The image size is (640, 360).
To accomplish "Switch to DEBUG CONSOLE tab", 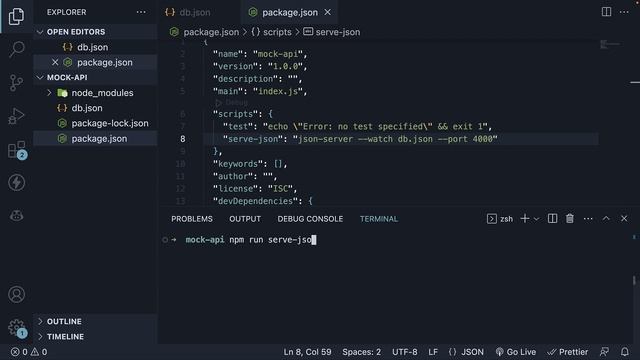I will (310, 219).
